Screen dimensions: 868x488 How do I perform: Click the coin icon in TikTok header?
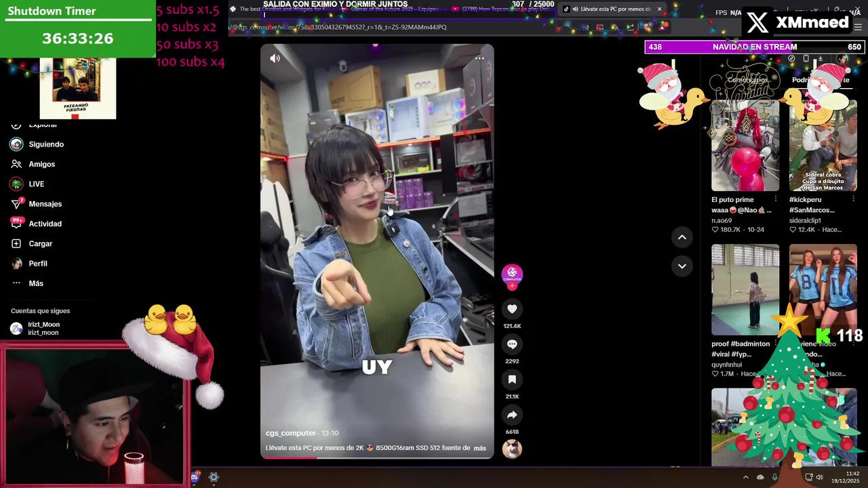tap(791, 59)
